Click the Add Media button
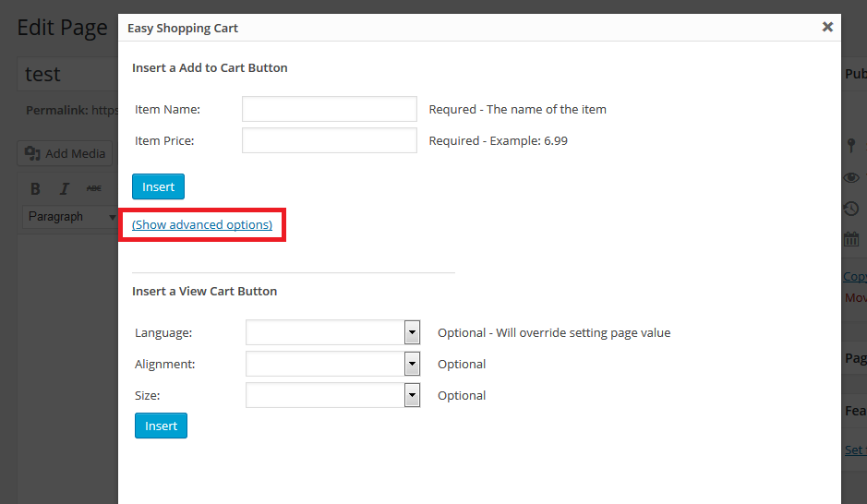Screen dimensions: 867x504 65,153
